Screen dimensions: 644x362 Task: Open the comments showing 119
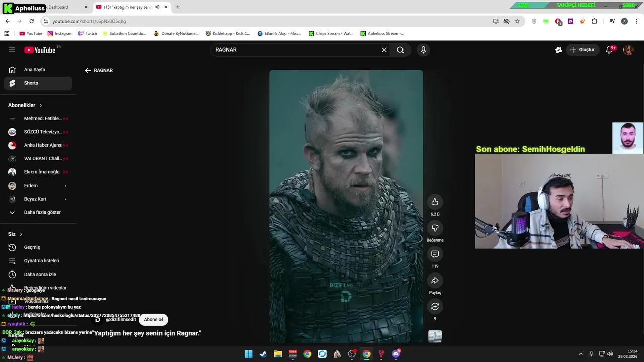pyautogui.click(x=435, y=254)
